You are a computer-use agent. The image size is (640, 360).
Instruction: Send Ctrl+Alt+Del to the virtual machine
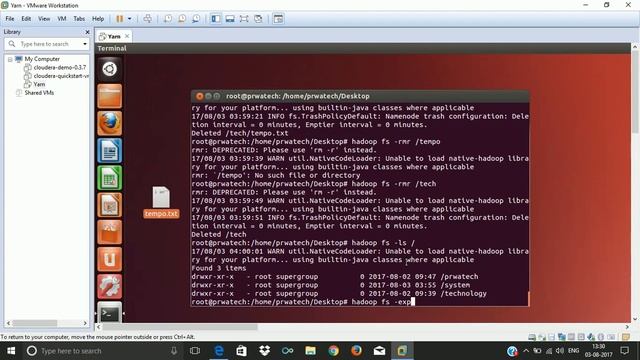pyautogui.click(x=148, y=19)
